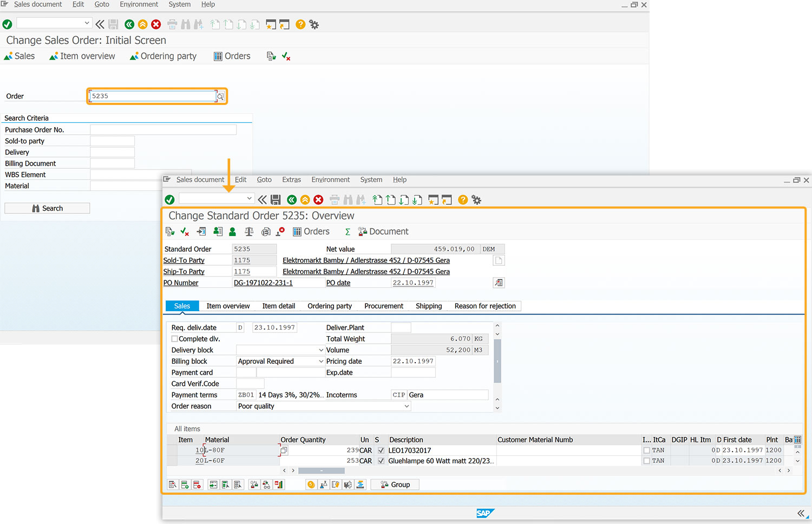Click the Order input field containing 5235

coord(153,96)
